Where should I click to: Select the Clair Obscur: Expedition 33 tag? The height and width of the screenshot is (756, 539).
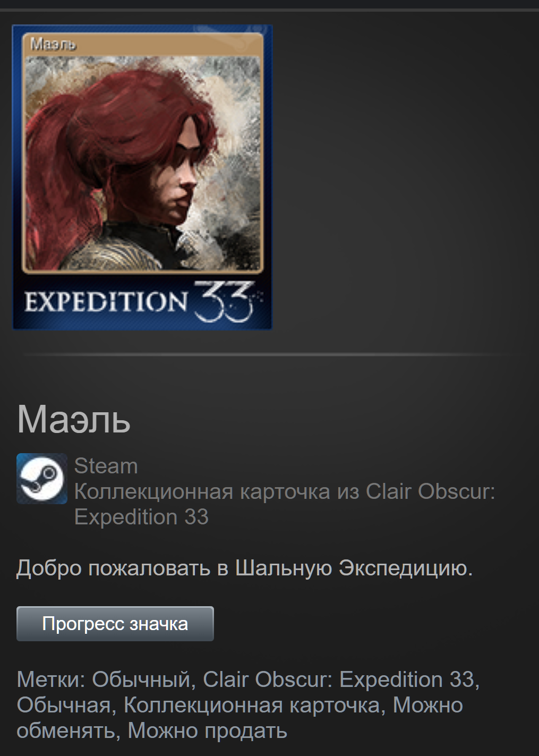tap(338, 679)
